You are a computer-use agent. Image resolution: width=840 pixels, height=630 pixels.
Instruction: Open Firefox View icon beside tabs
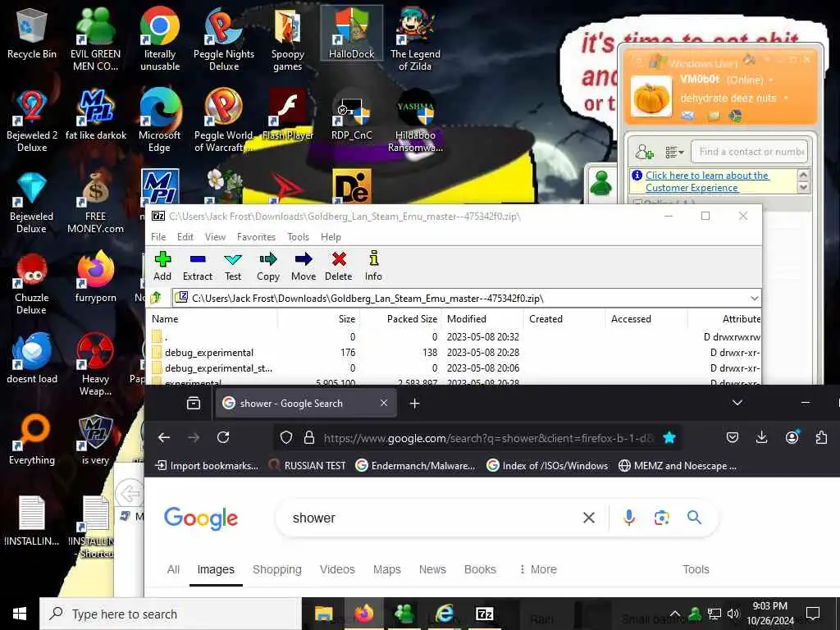coord(194,404)
